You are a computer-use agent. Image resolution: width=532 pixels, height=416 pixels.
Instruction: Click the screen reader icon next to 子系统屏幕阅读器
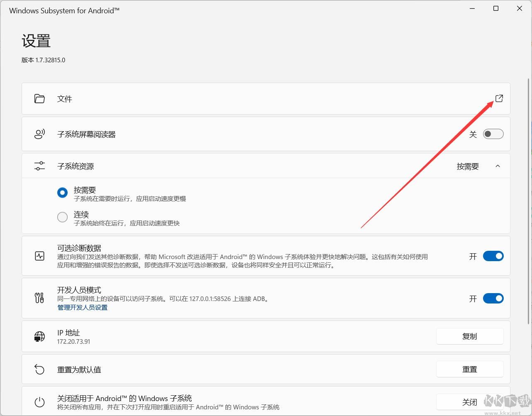point(39,134)
